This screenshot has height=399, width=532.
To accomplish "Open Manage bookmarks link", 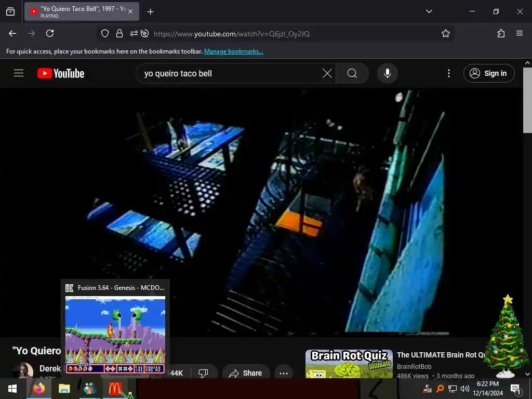I will 233,51.
